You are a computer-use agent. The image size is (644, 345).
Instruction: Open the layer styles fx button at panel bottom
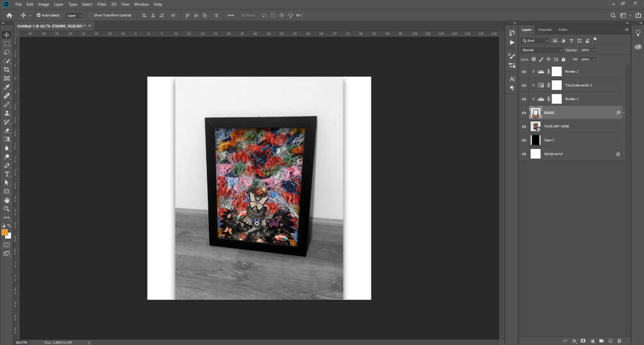(574, 341)
